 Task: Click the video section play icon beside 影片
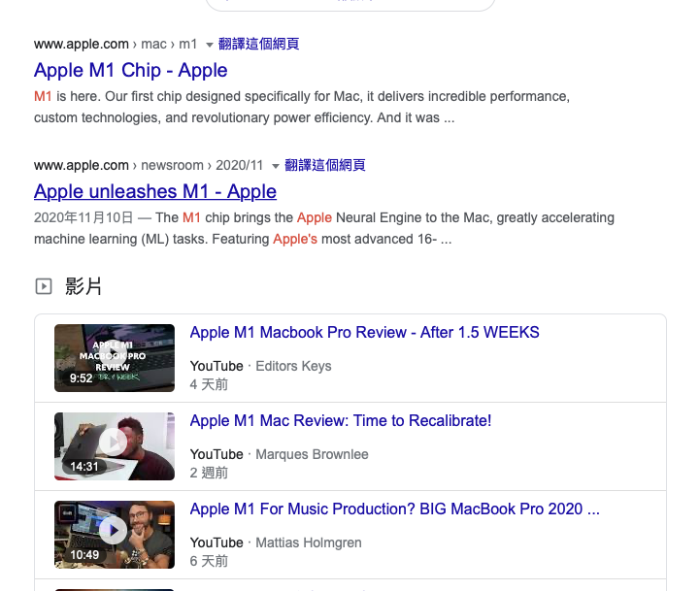[44, 286]
